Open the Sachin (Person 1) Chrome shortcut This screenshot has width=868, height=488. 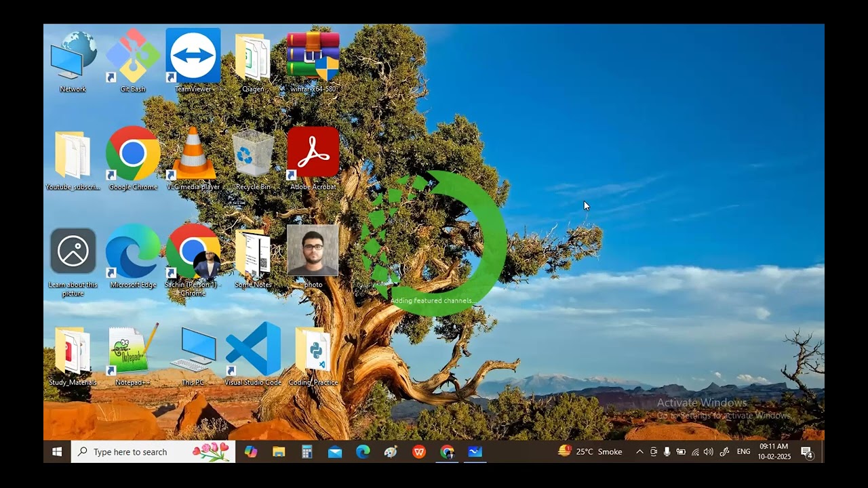click(x=193, y=261)
